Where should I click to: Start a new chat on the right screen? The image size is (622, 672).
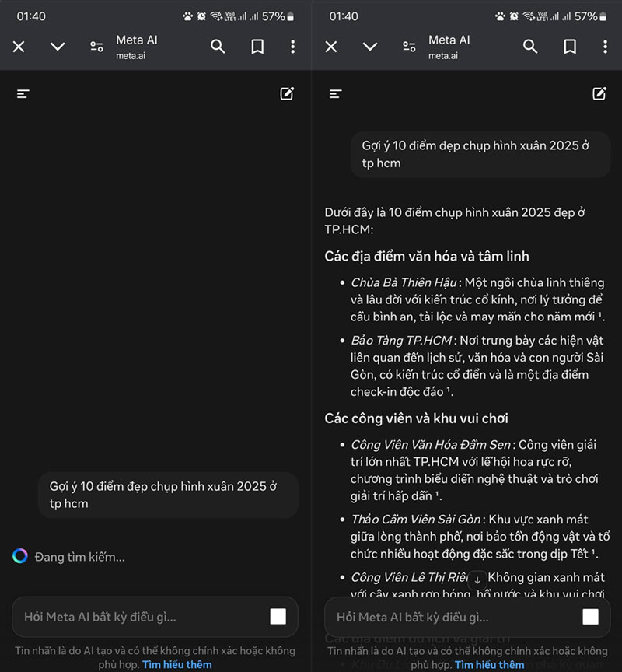(599, 94)
